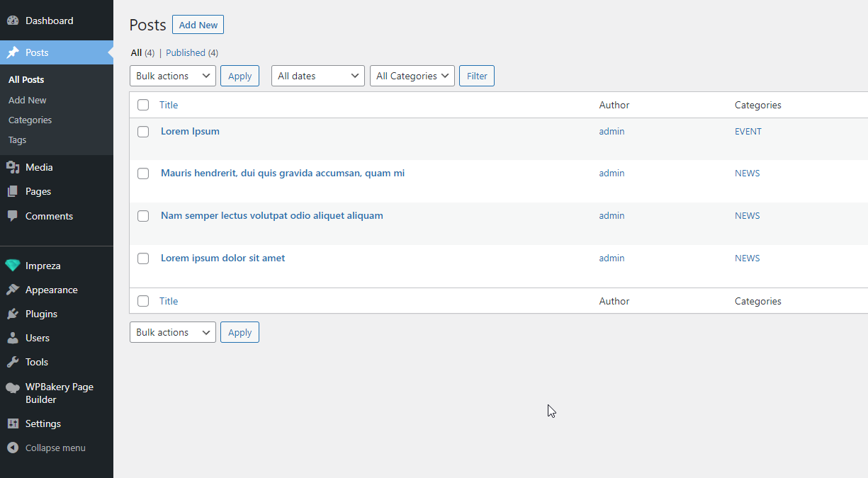Screen dimensions: 868x478
Task: Go to Media menu
Action: (39, 167)
